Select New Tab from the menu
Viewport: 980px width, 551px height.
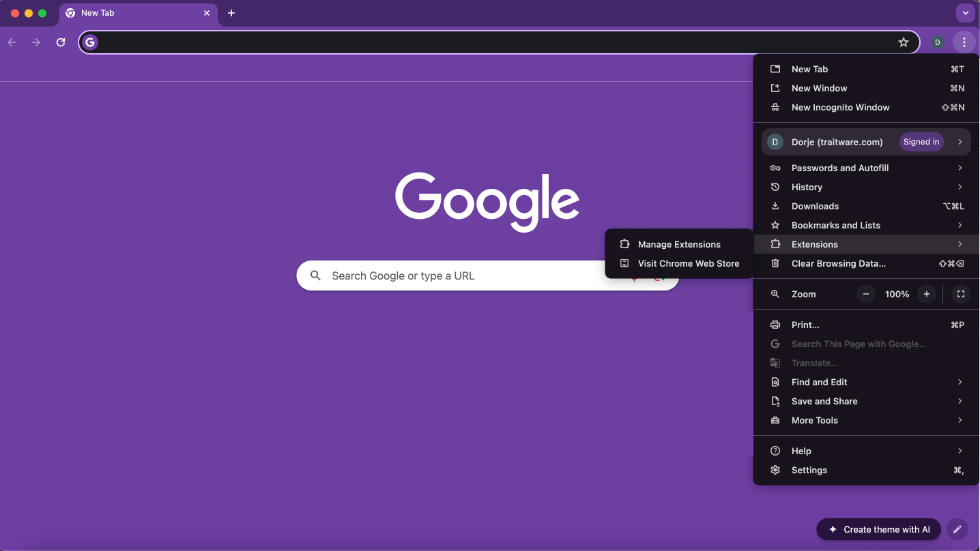[x=866, y=69]
